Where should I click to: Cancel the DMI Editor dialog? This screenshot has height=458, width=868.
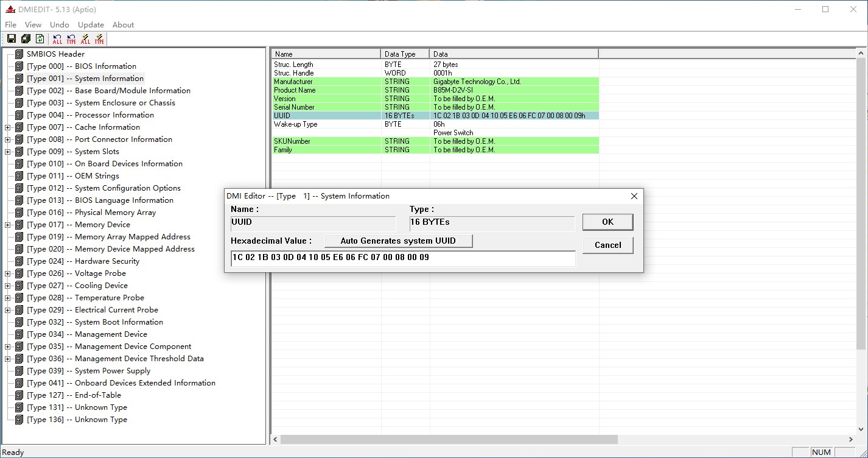coord(607,245)
